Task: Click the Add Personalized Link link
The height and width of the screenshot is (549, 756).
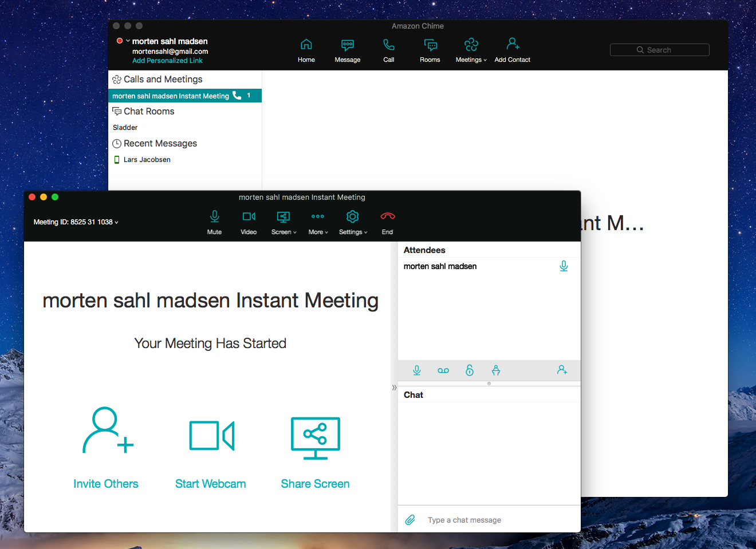Action: 167,61
